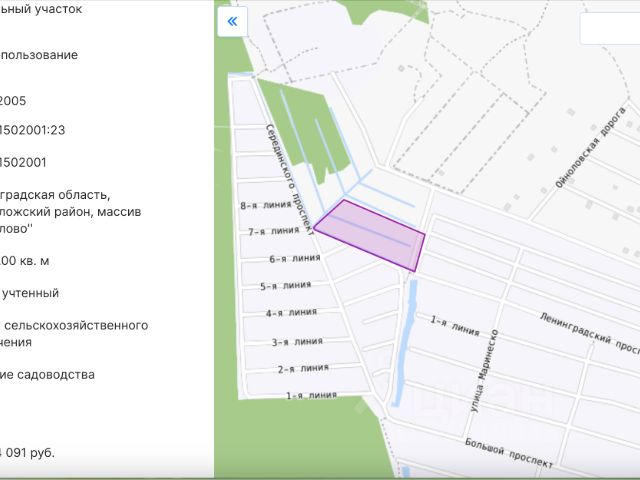Click the 6-я линия street label

click(x=295, y=259)
